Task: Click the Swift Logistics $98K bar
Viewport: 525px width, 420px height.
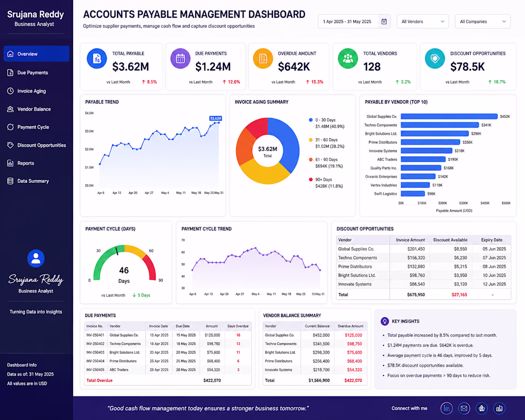Action: [412, 194]
